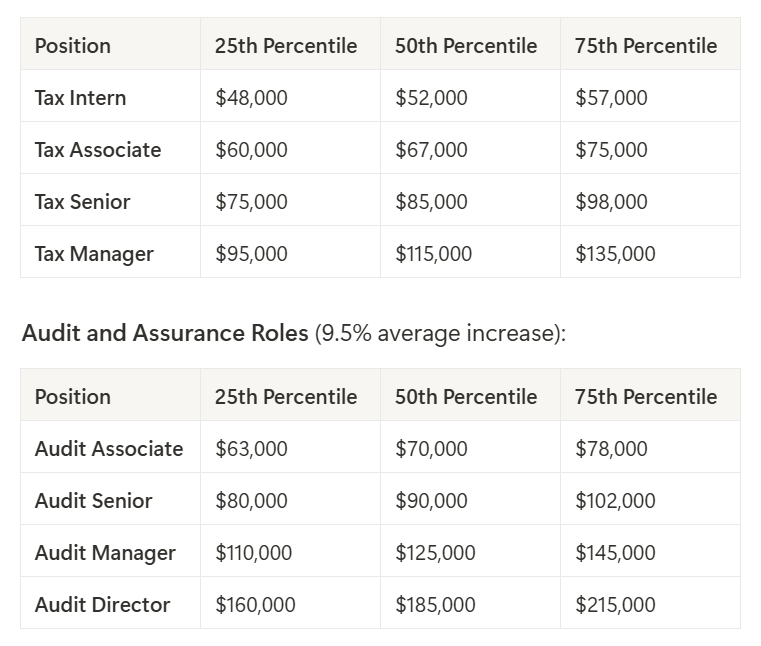Click the $63,000 Audit Associate value
This screenshot has width=761, height=646.
point(251,449)
